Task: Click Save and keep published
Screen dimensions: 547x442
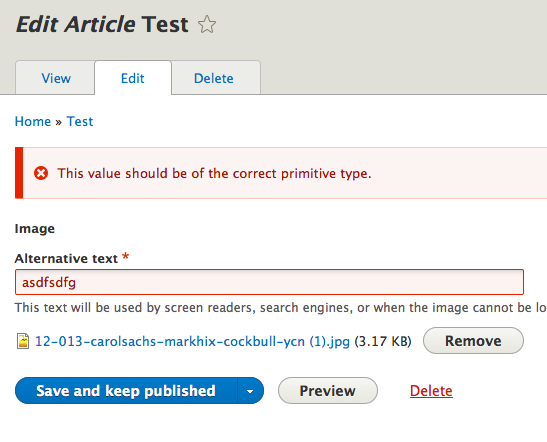Action: coord(126,391)
